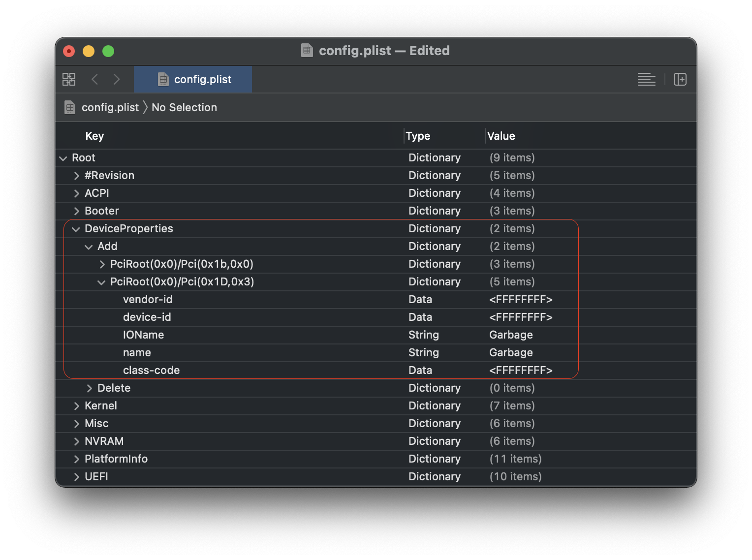
Task: Click the Key column header
Action: 94,136
